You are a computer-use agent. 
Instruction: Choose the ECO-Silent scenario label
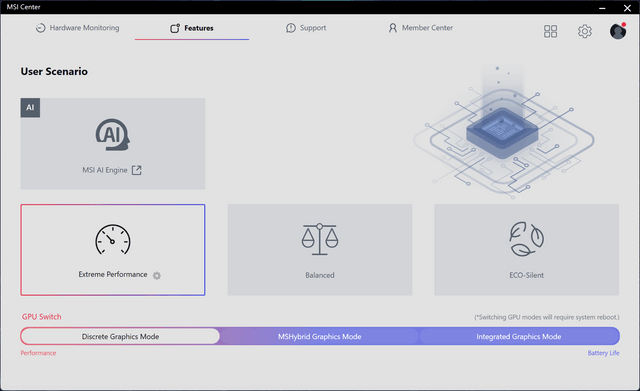[x=527, y=275]
